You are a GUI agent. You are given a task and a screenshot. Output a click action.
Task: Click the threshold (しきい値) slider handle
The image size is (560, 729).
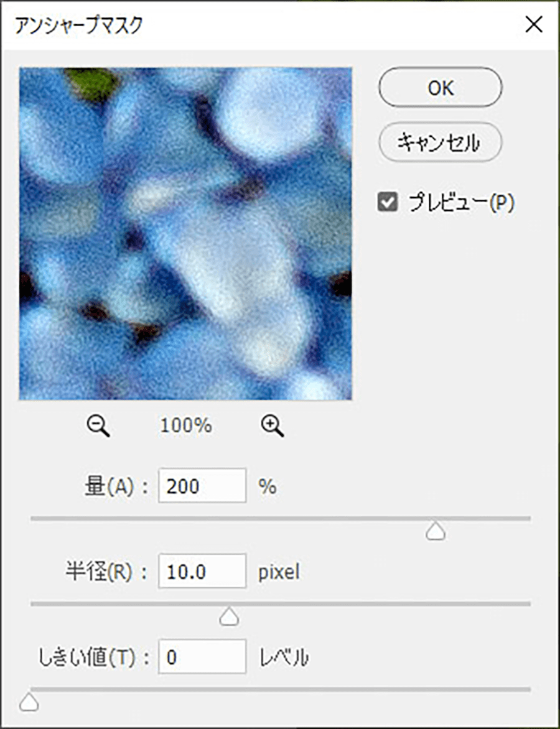(29, 702)
